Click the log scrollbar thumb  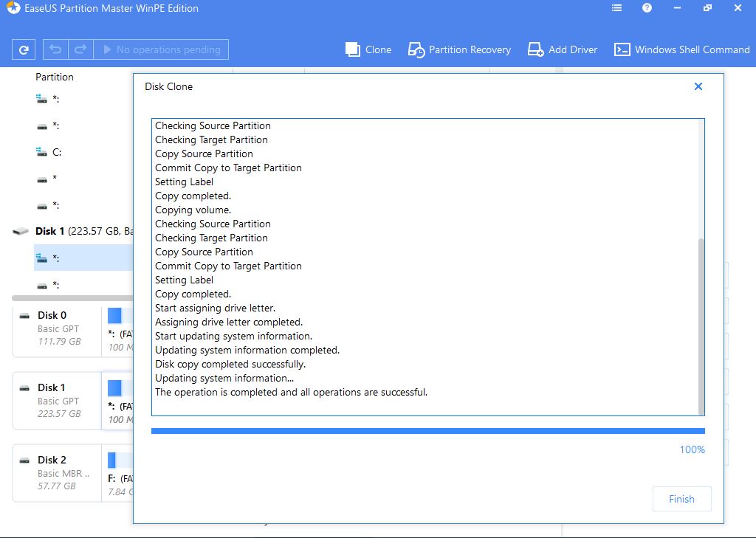pos(700,325)
